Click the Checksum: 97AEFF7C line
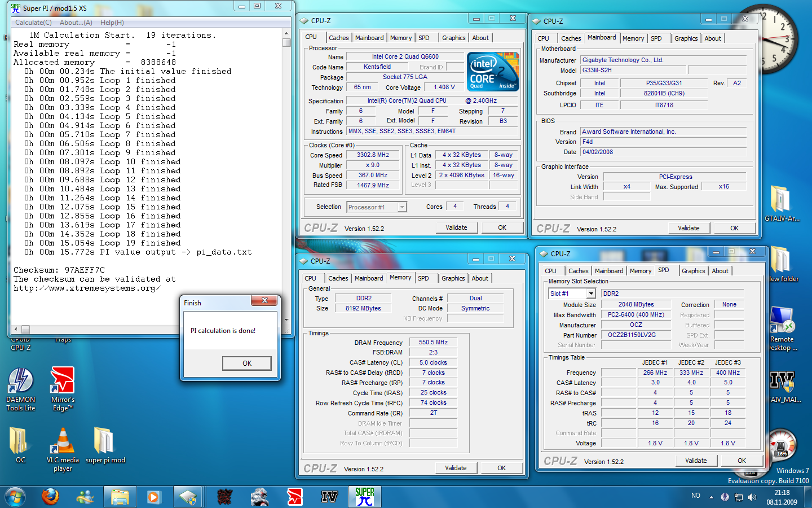This screenshot has width=812, height=508. pyautogui.click(x=59, y=270)
